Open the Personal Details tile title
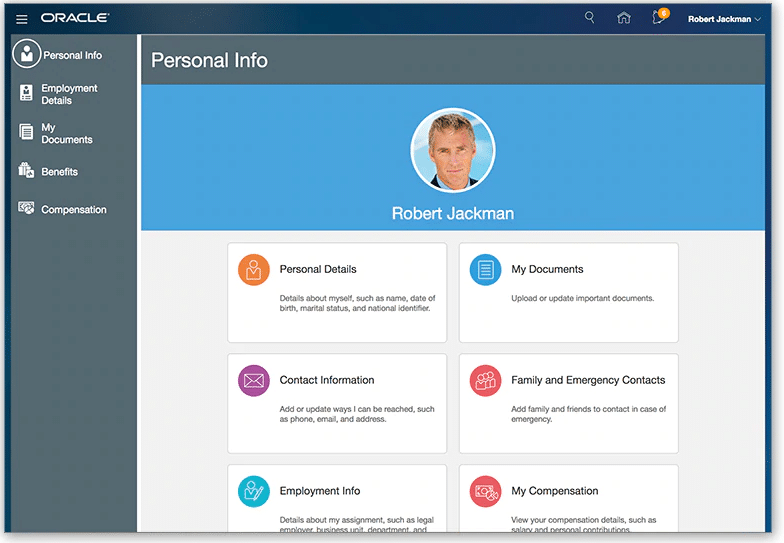Screen dimensions: 784x543 (318, 269)
